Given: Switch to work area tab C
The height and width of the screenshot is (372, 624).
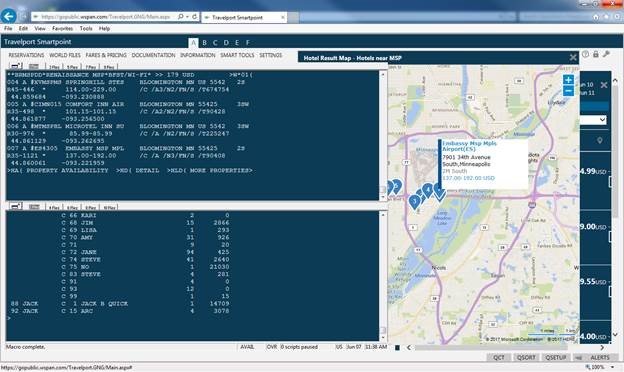Looking at the screenshot, I should coord(215,43).
